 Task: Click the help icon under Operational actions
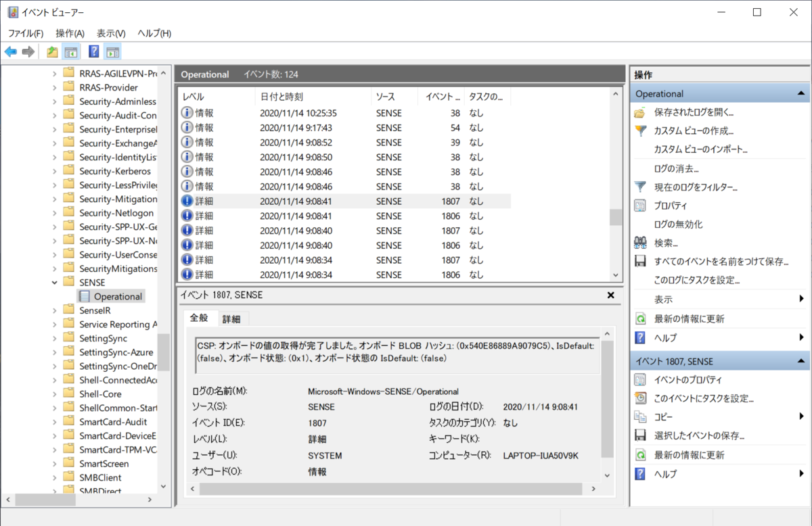point(640,337)
